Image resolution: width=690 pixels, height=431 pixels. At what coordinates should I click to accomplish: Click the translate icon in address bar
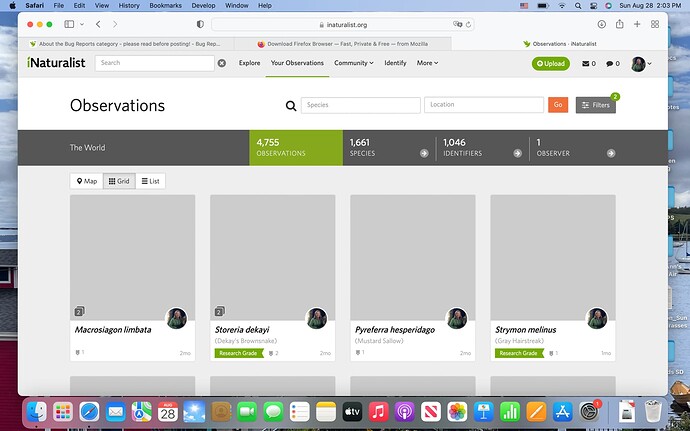[x=457, y=24]
